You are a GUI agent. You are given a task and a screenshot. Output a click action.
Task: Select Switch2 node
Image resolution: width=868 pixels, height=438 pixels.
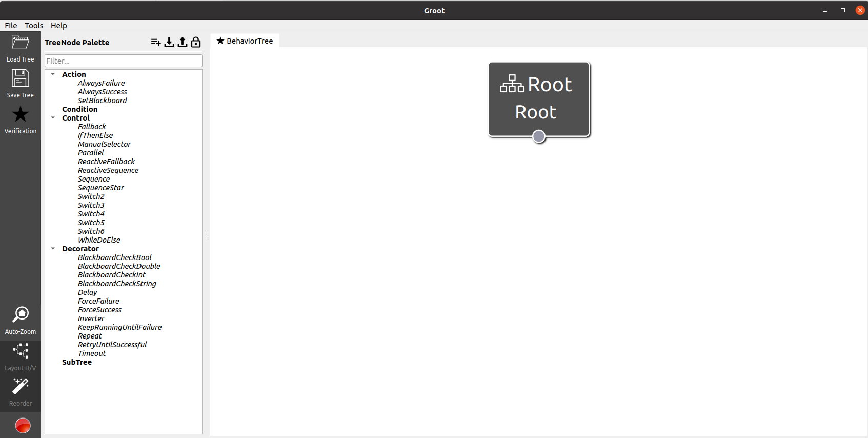coord(91,196)
